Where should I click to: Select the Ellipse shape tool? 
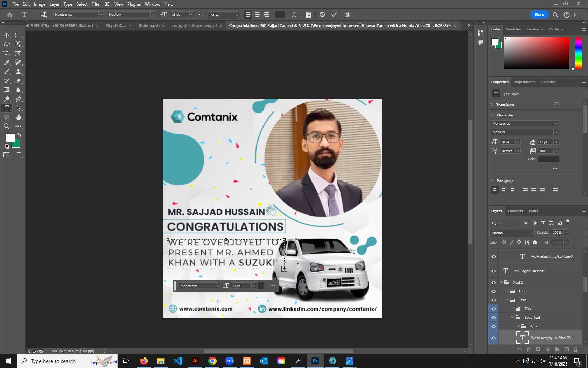[7, 117]
